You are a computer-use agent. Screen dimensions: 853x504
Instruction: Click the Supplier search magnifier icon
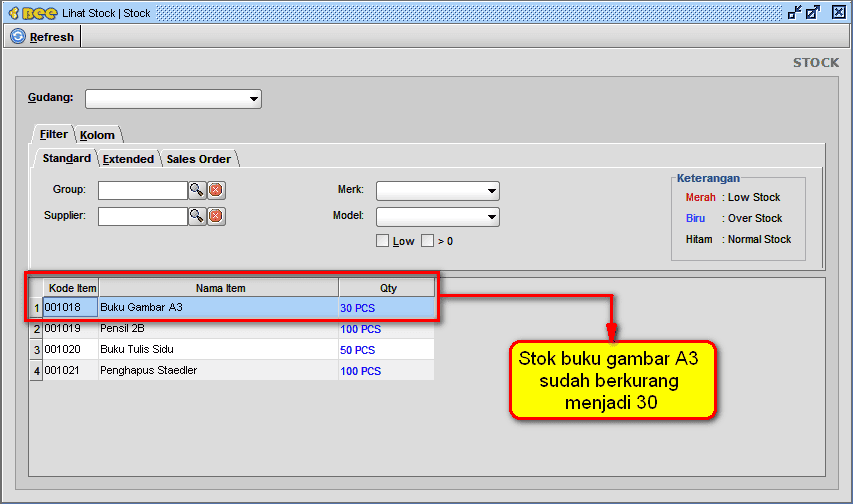click(x=196, y=216)
